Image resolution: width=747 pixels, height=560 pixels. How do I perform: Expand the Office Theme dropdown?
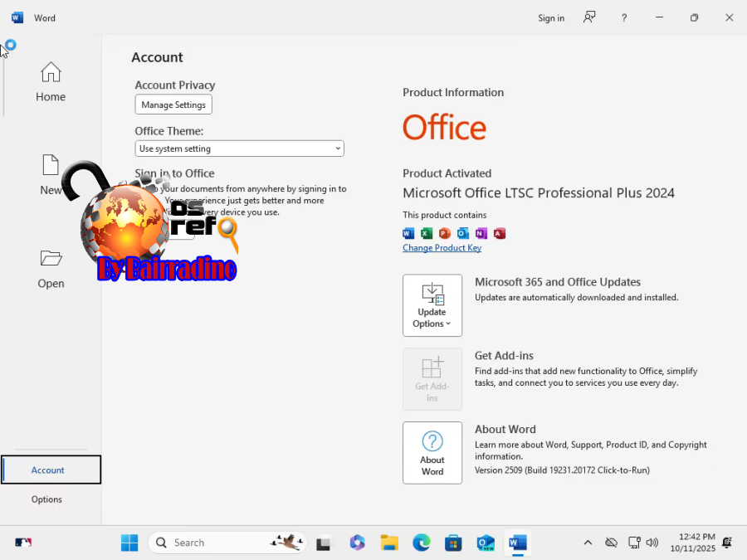239,149
